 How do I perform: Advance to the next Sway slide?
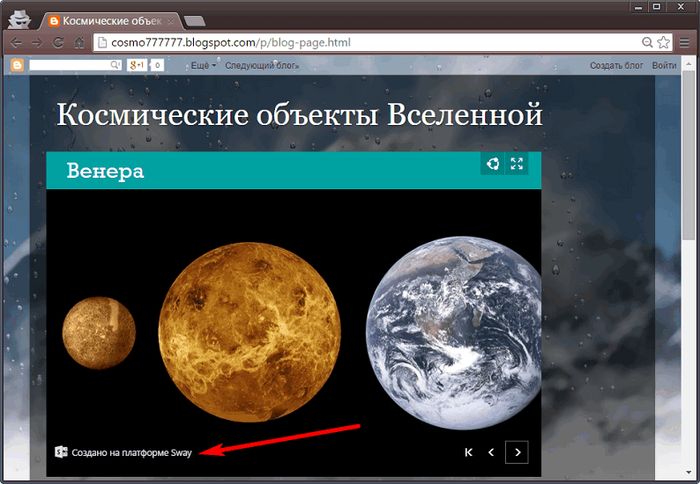click(516, 453)
